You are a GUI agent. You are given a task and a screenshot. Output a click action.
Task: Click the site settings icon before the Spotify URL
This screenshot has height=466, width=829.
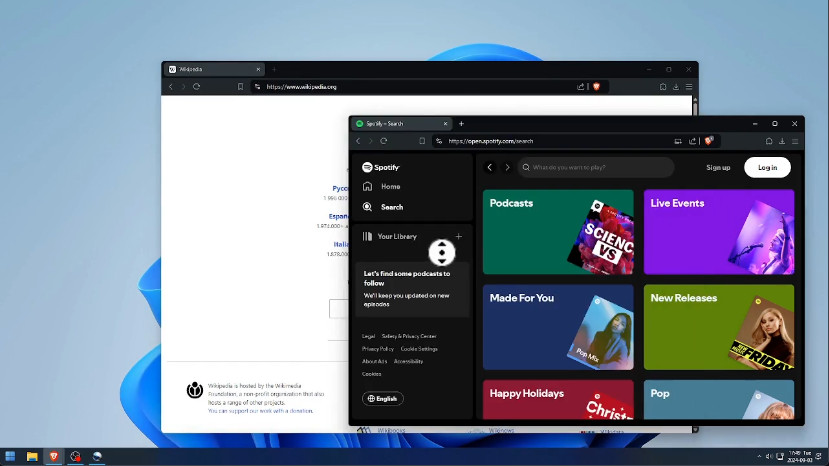click(x=439, y=141)
